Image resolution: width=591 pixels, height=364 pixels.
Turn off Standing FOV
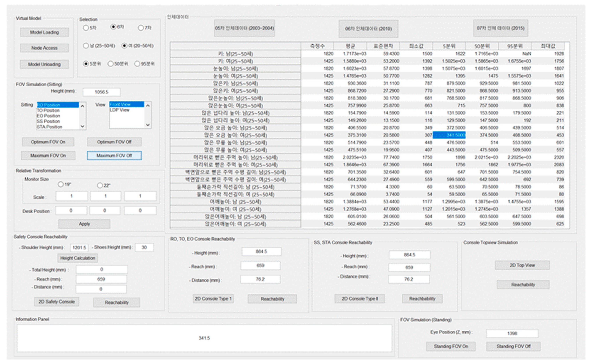[x=513, y=346]
